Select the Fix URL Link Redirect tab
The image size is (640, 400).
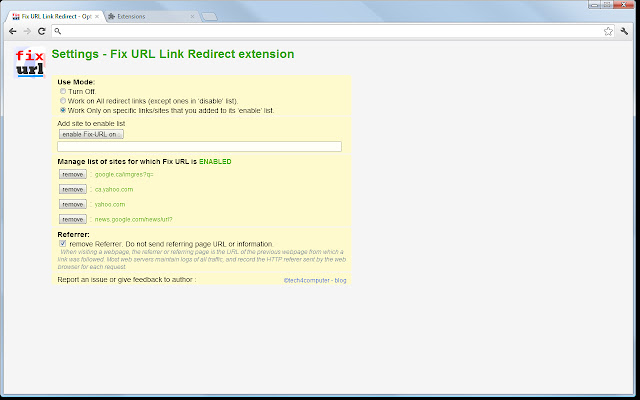click(x=55, y=17)
